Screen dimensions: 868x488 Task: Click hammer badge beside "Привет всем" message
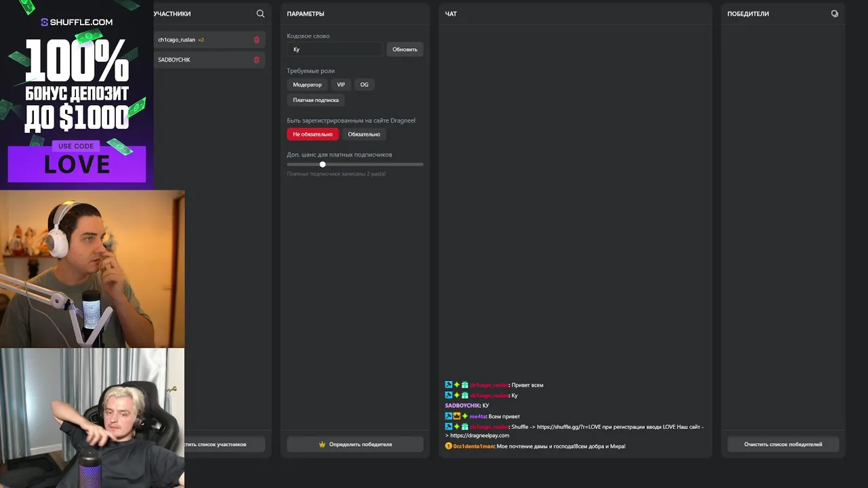448,385
